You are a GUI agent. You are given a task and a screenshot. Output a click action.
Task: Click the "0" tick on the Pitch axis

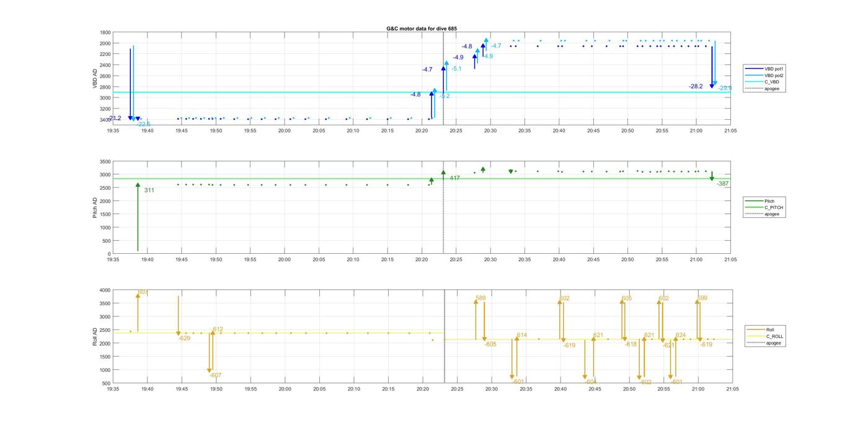pyautogui.click(x=110, y=254)
